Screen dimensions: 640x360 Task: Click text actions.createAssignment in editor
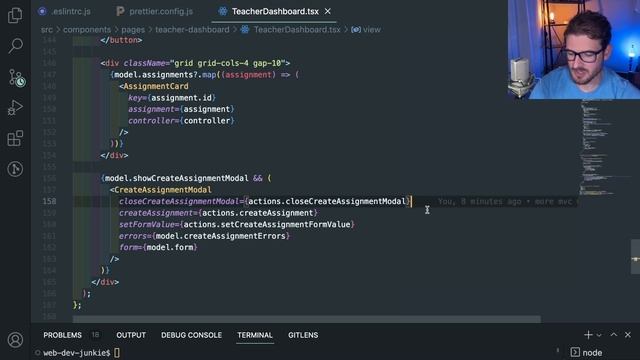(258, 213)
